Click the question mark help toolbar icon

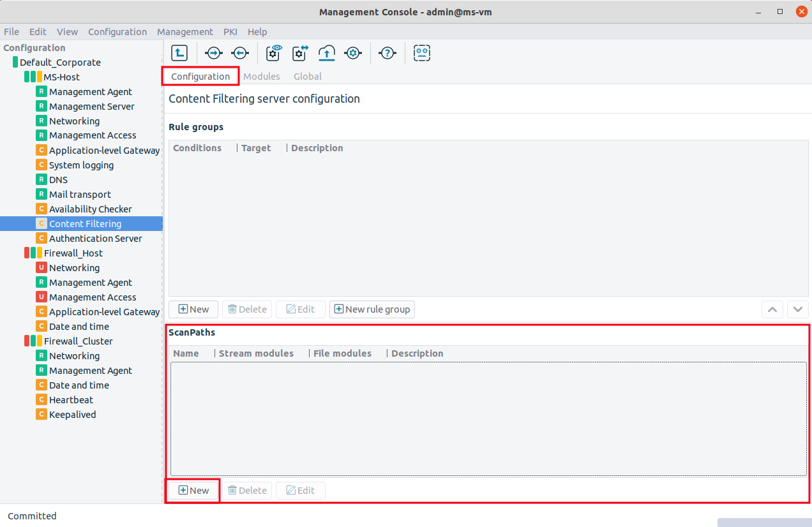pos(387,54)
